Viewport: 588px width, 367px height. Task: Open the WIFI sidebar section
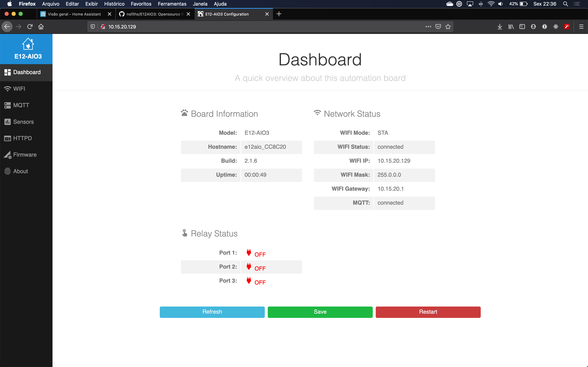(x=19, y=89)
